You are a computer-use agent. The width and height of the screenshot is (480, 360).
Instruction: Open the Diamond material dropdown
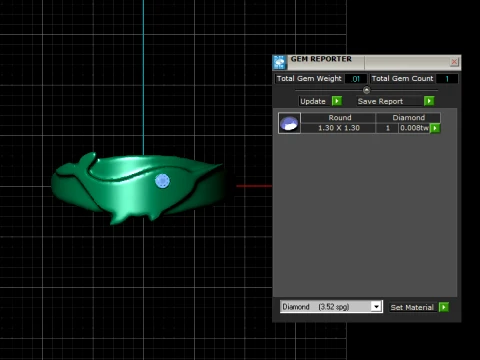point(376,307)
